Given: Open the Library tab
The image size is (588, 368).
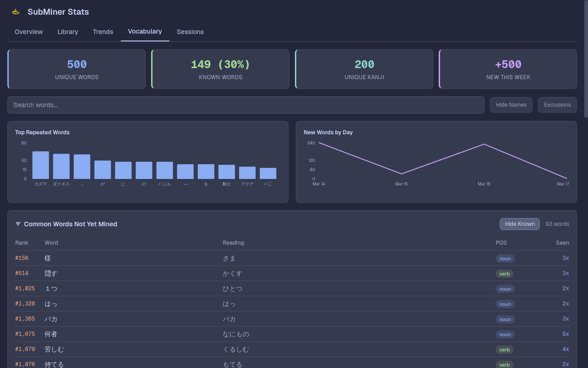Looking at the screenshot, I should [x=68, y=32].
